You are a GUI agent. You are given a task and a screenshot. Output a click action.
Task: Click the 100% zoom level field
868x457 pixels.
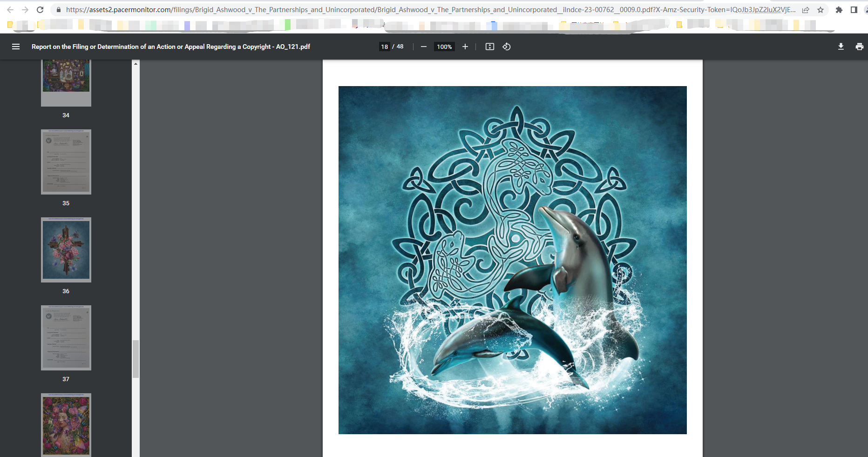coord(444,47)
